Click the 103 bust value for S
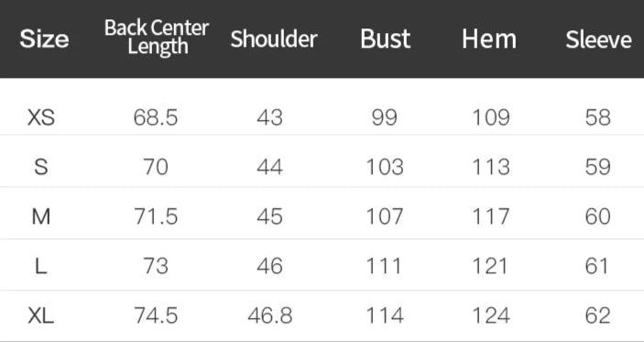 pyautogui.click(x=385, y=167)
